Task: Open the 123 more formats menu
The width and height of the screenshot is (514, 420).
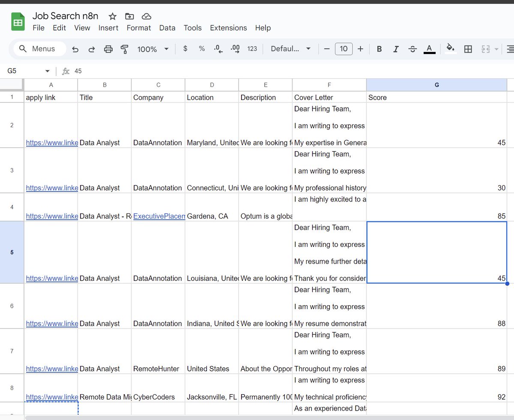Action: 252,49
